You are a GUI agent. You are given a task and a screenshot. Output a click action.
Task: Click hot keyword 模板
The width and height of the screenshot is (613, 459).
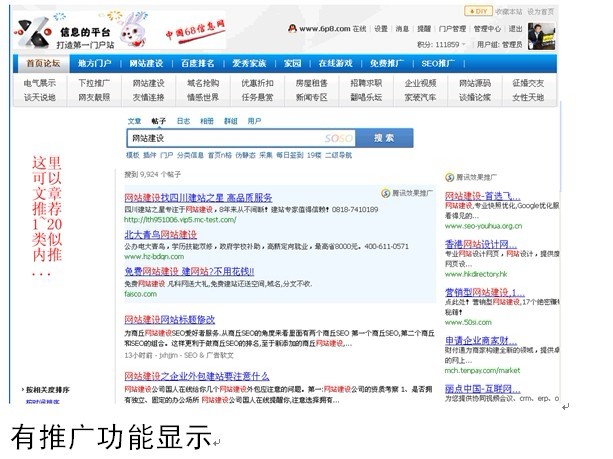tap(133, 155)
